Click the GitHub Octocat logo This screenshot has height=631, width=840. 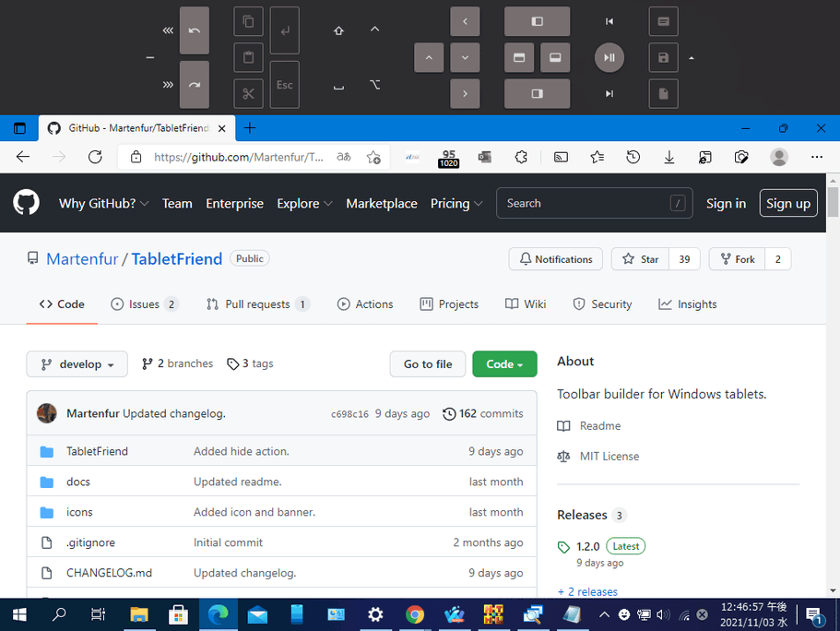click(26, 203)
